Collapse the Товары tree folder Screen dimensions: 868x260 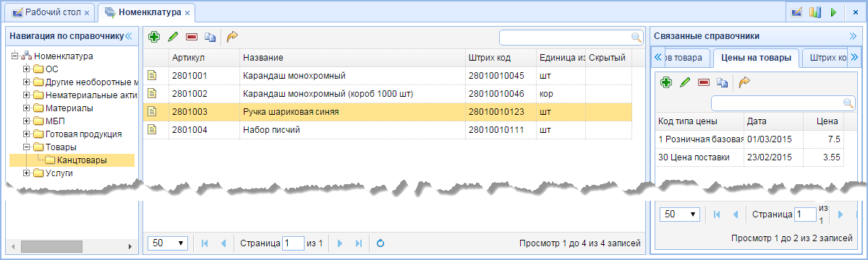pos(27,147)
